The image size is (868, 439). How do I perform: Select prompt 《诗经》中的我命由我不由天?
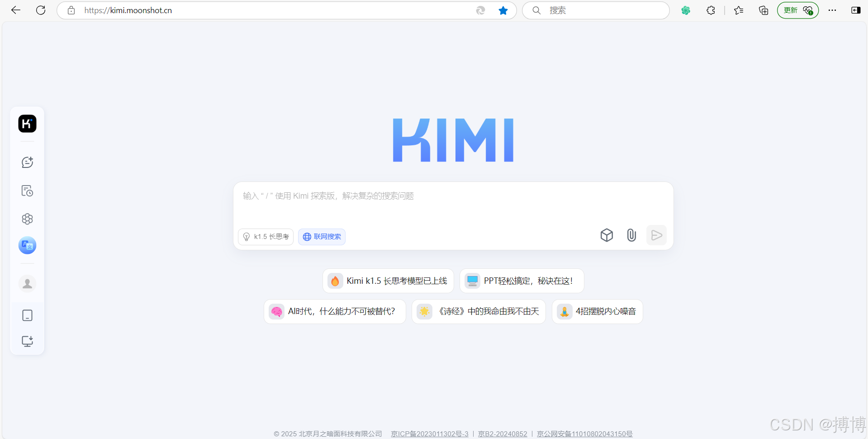coord(479,311)
